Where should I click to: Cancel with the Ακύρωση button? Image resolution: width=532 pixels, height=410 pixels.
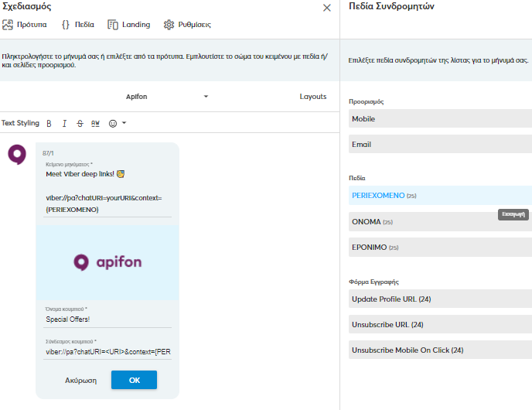80,381
